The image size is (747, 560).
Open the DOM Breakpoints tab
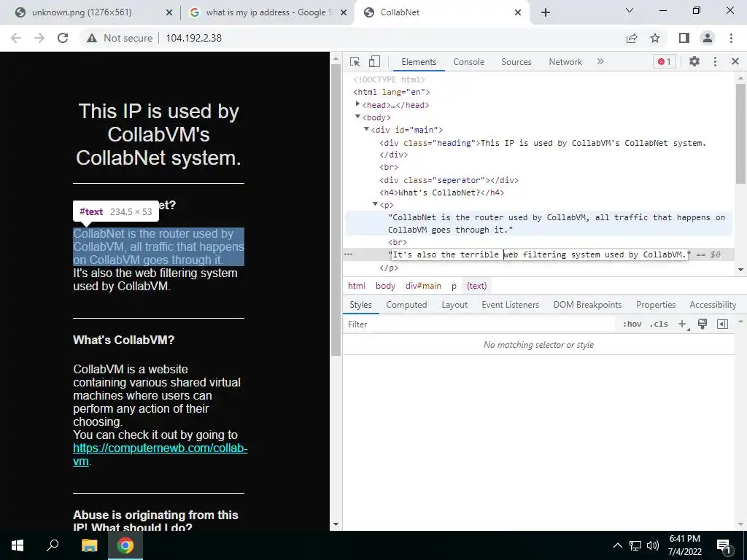click(587, 305)
